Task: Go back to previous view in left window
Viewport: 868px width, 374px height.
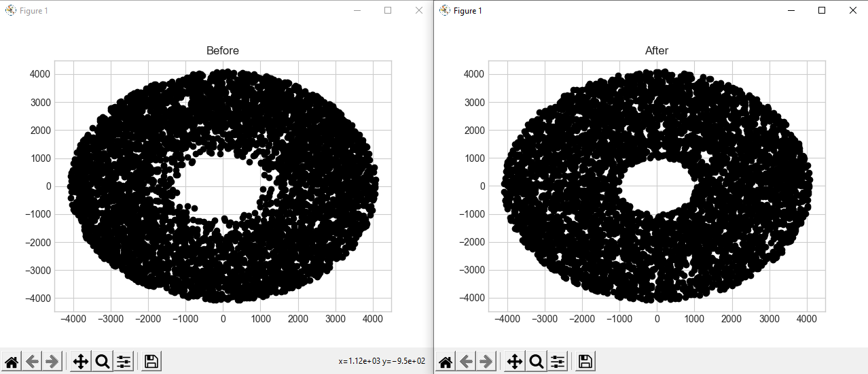Action: pos(31,362)
